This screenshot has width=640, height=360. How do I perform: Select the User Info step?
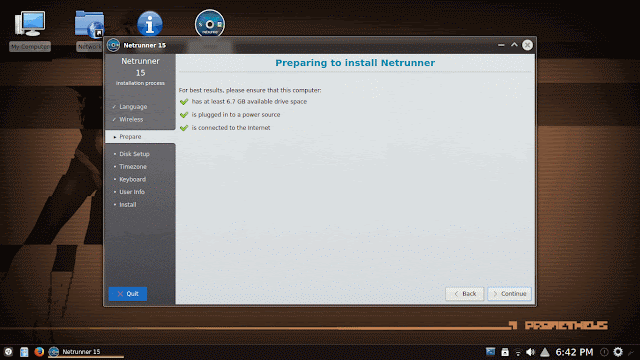point(131,192)
